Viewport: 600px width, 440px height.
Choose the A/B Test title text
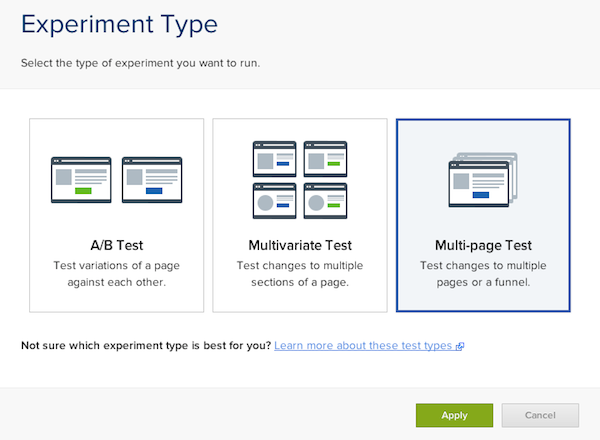tap(117, 245)
